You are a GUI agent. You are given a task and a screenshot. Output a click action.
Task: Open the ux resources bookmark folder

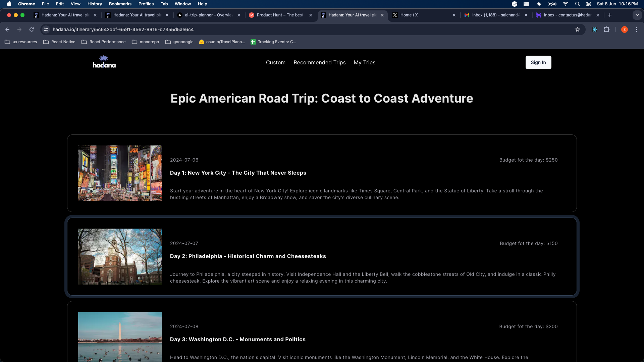coord(21,42)
